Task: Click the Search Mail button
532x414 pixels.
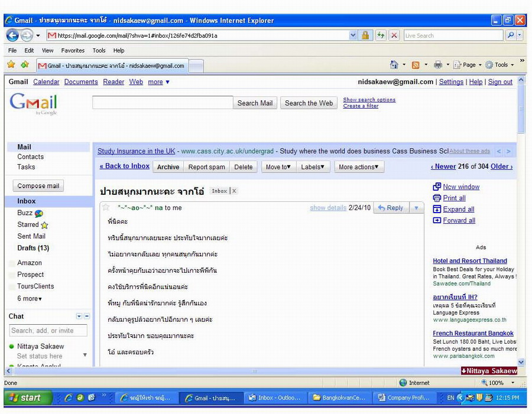Action: coord(255,103)
